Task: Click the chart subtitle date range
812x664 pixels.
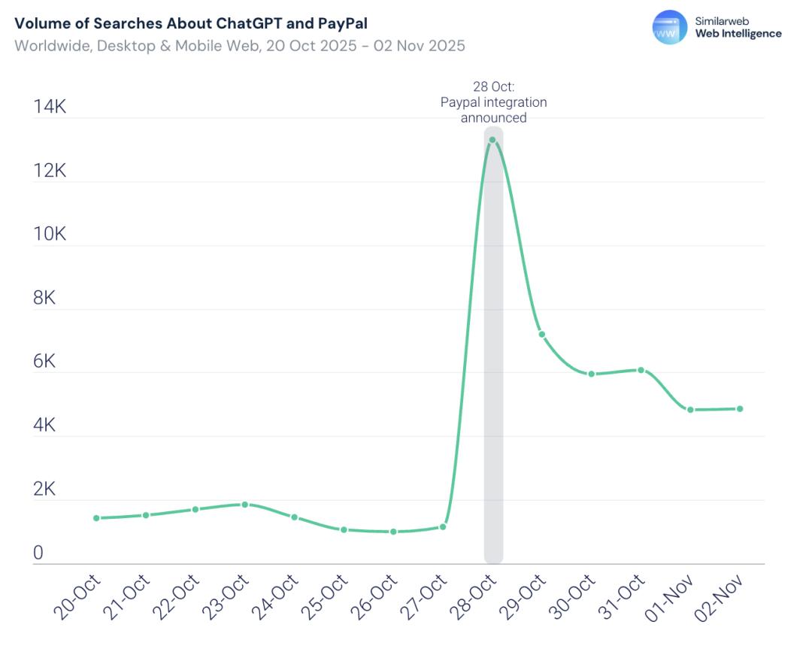Action: tap(240, 46)
